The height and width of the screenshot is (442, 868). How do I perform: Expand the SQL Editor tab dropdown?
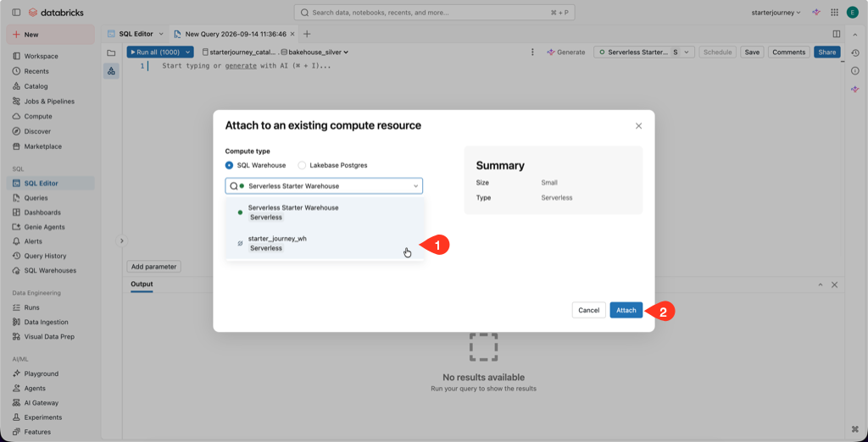click(x=161, y=34)
